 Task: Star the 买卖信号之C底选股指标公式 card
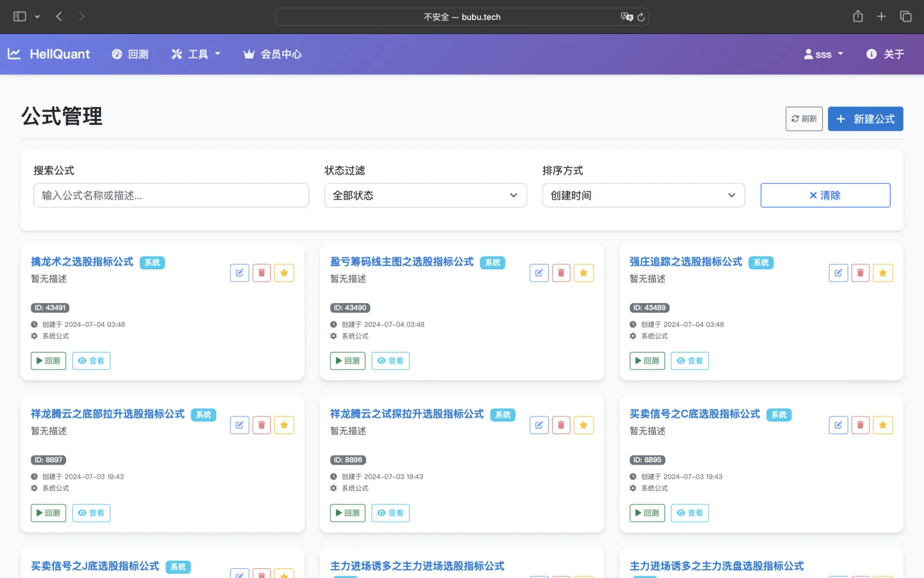pyautogui.click(x=883, y=425)
